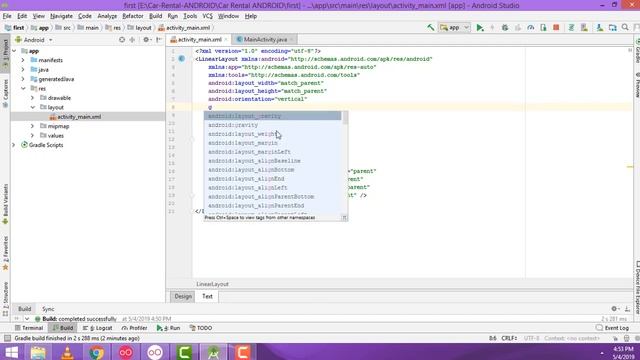
Task: Switch to MainActivity.java tab
Action: (265, 40)
